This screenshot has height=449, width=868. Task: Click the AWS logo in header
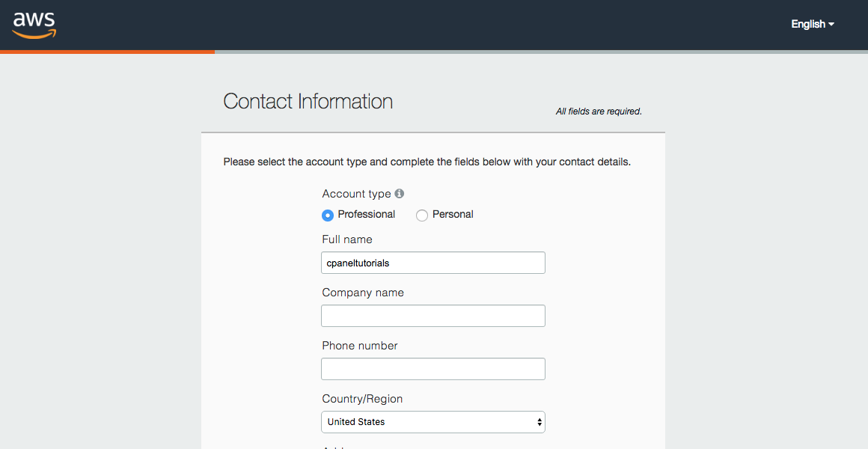[x=34, y=25]
